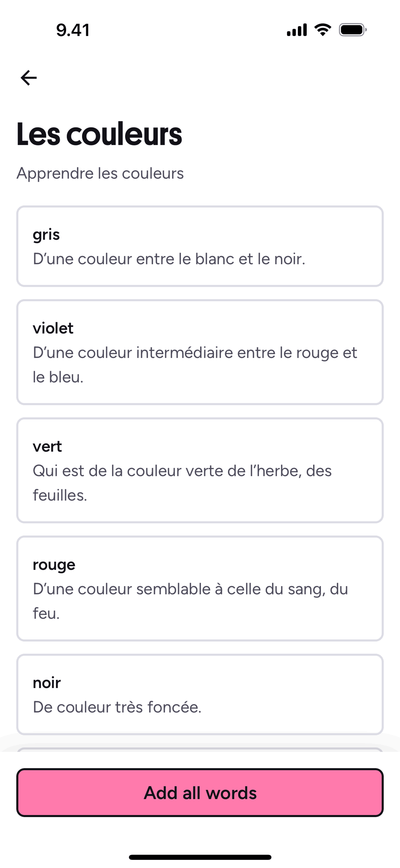This screenshot has height=868, width=400.
Task: Tap the violet definition about rouge and bleu
Action: [195, 365]
